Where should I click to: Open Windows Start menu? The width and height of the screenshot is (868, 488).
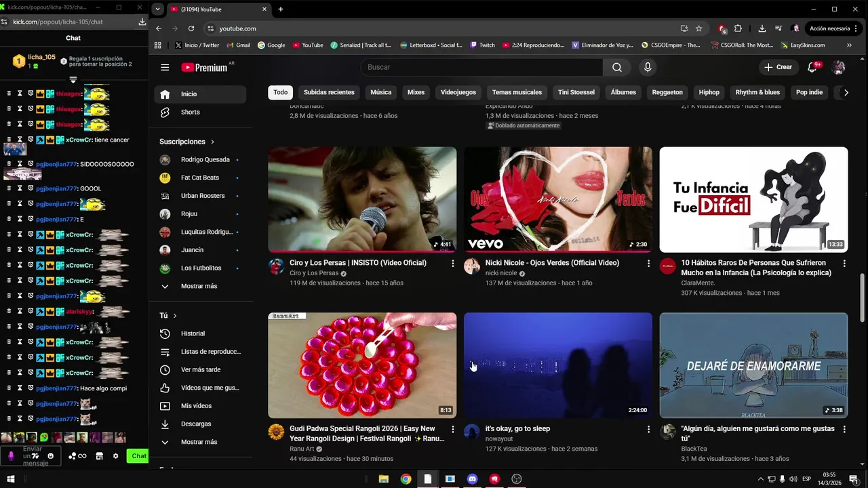[11, 479]
